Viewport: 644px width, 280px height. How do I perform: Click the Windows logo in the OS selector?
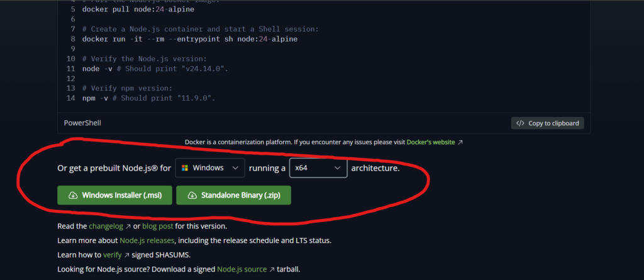(x=184, y=168)
